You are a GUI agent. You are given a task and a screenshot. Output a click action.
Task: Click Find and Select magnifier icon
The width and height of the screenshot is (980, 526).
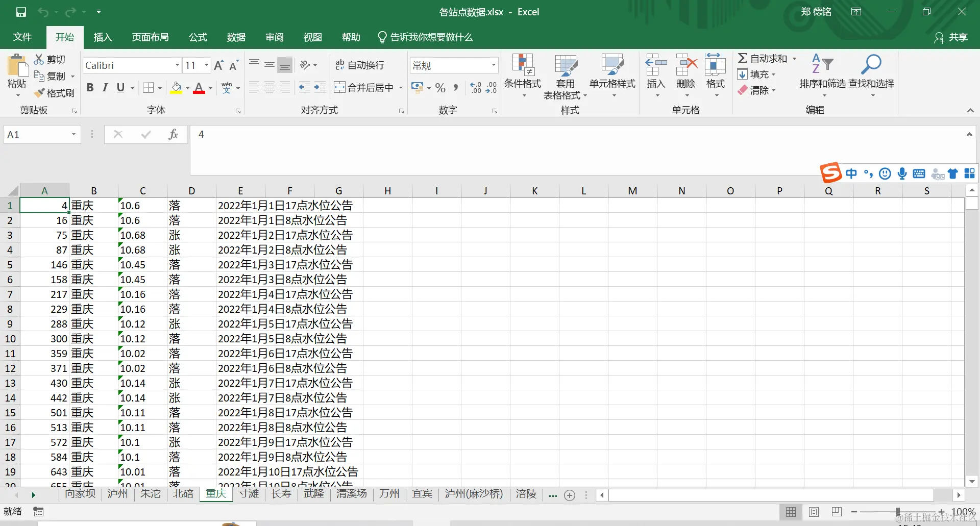871,64
